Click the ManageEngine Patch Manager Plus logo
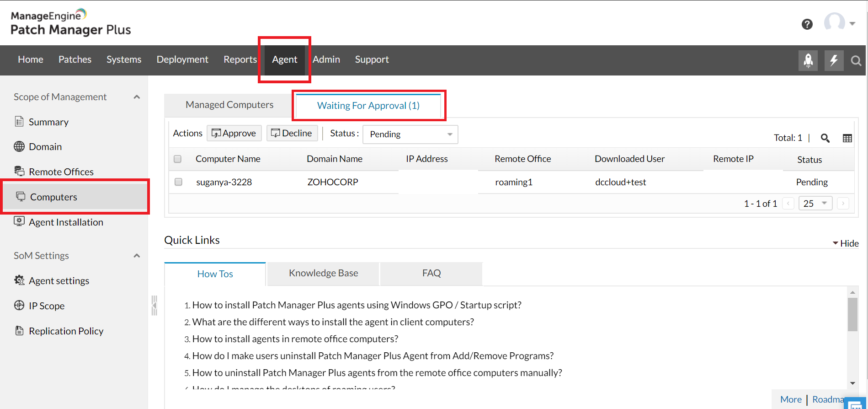Image resolution: width=868 pixels, height=409 pixels. [71, 22]
